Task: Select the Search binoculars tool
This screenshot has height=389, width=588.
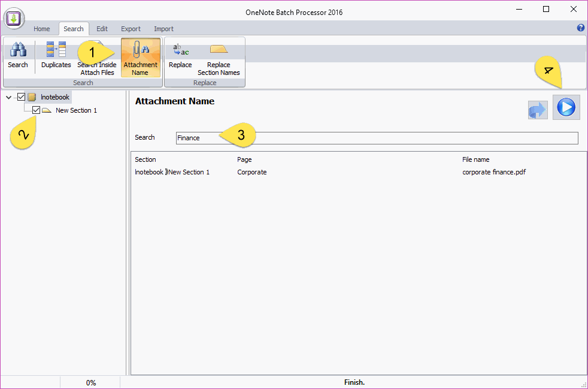Action: (x=17, y=55)
